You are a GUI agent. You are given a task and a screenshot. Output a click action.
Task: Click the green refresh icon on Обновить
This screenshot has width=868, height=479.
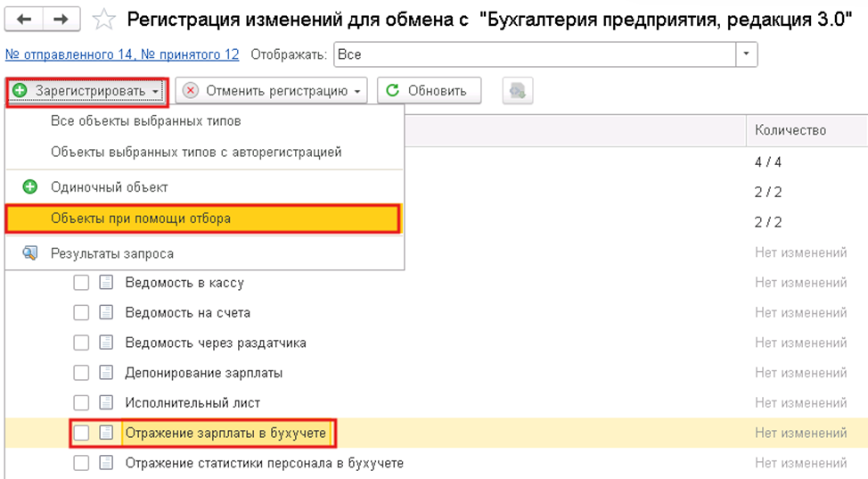(x=392, y=90)
